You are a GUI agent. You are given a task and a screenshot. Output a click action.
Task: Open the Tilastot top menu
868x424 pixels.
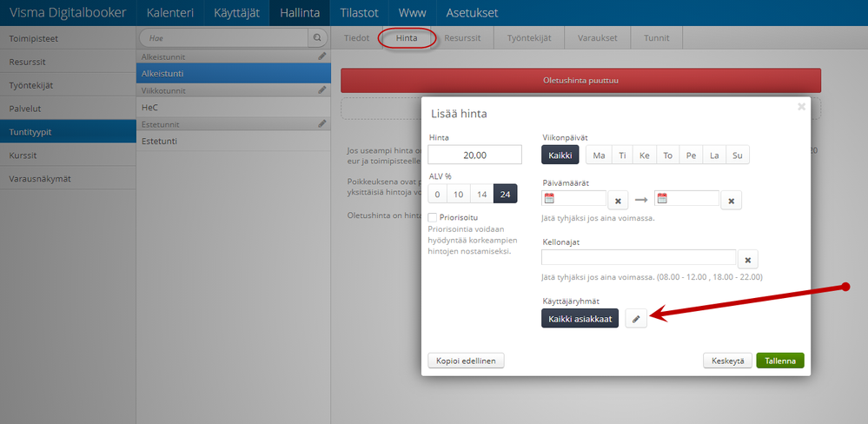(359, 13)
